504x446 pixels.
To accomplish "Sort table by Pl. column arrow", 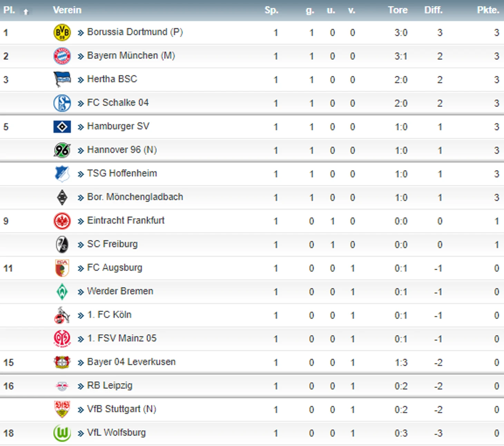I will click(26, 12).
